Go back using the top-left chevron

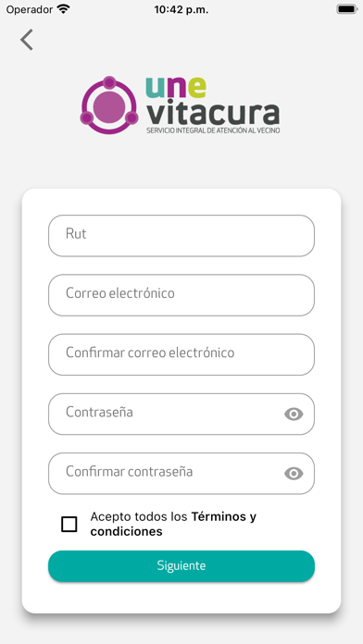[x=27, y=40]
